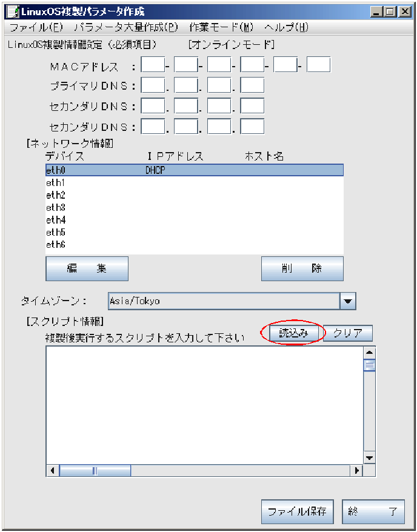Open the 作業モード(M) menu

pyautogui.click(x=221, y=27)
